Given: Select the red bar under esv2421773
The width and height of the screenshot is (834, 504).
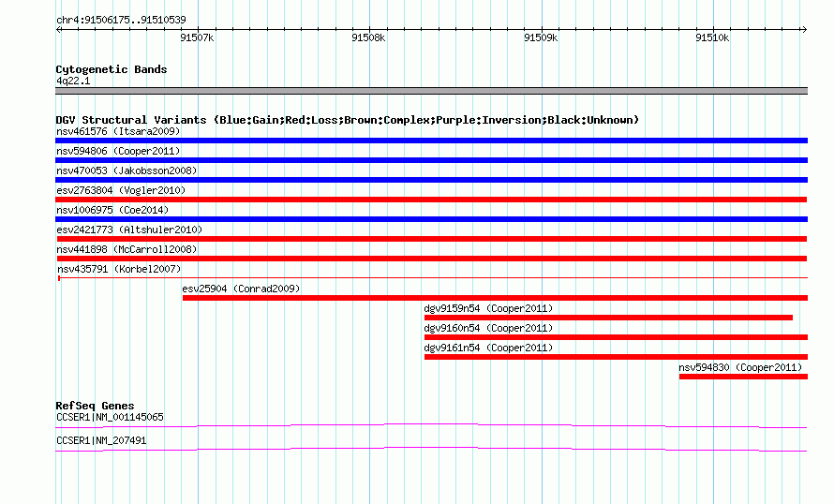Looking at the screenshot, I should tap(431, 239).
